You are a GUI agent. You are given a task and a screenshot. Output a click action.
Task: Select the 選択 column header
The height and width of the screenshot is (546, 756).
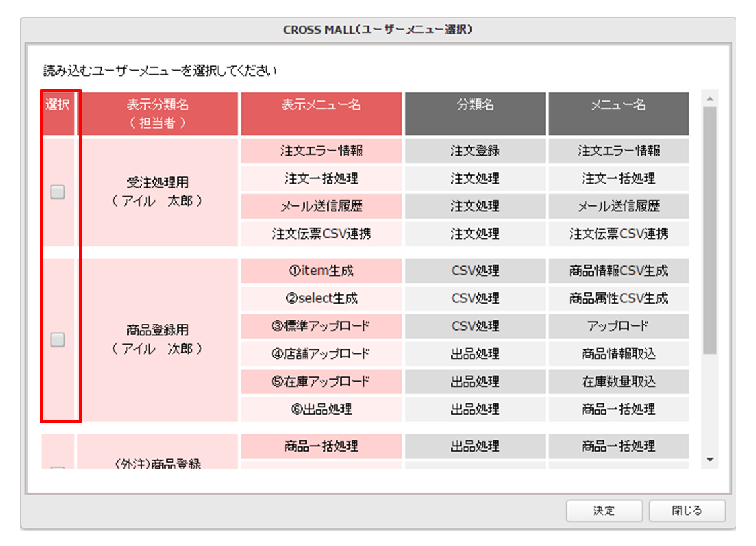tap(58, 114)
